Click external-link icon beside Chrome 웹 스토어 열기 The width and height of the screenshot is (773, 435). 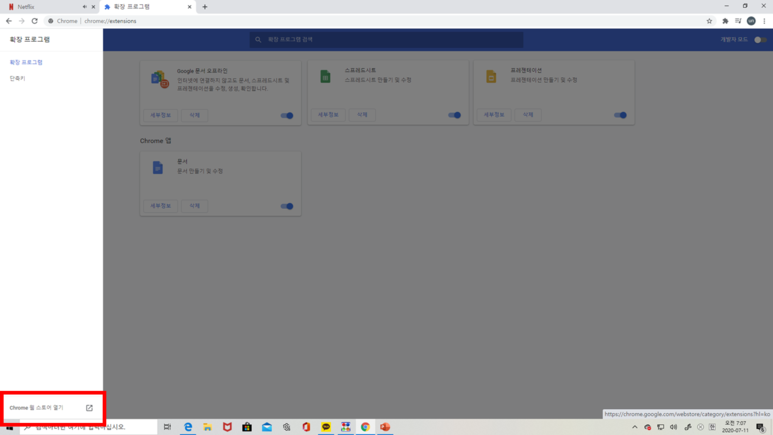[89, 408]
